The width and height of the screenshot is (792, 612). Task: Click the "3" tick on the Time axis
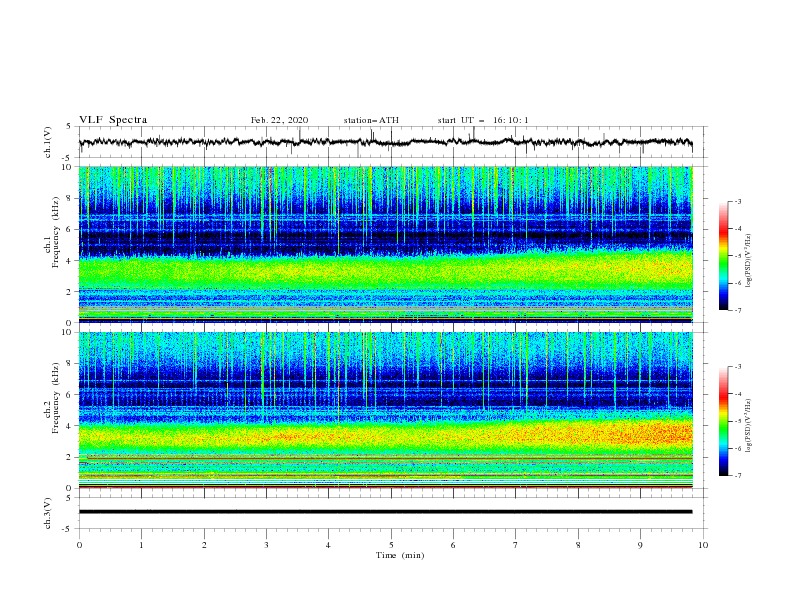(266, 545)
